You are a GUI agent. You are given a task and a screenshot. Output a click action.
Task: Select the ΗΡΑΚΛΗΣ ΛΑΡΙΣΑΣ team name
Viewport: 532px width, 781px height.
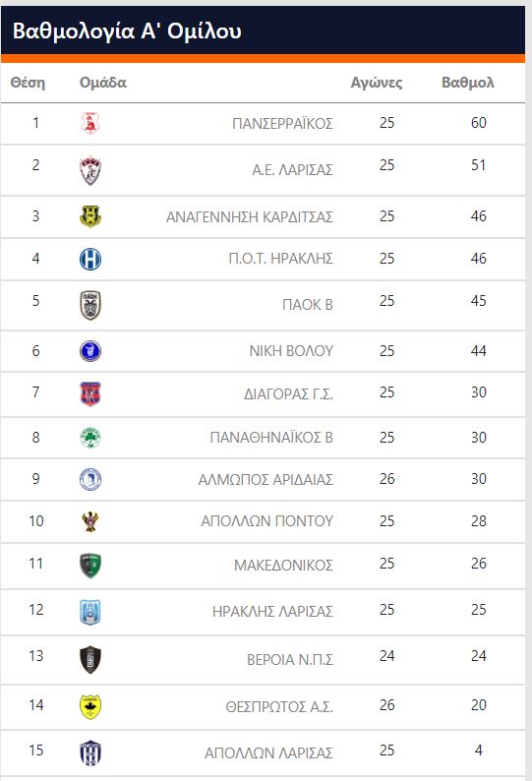click(x=272, y=611)
